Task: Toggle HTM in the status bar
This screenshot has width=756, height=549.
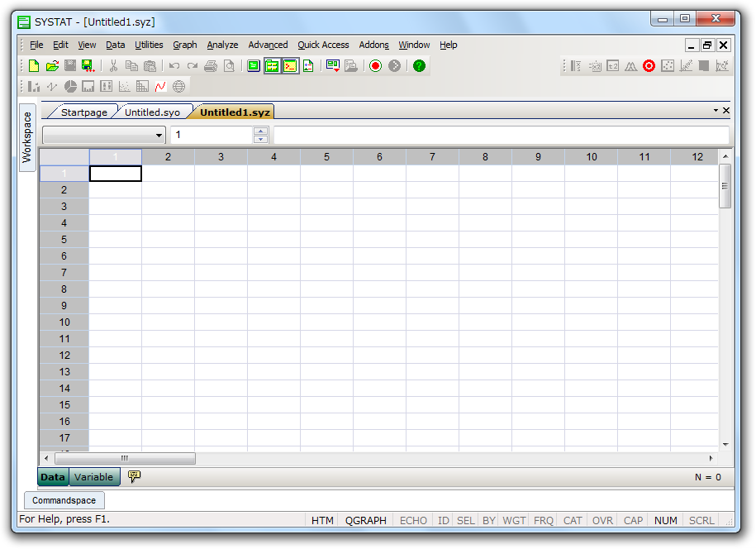Action: click(x=322, y=521)
